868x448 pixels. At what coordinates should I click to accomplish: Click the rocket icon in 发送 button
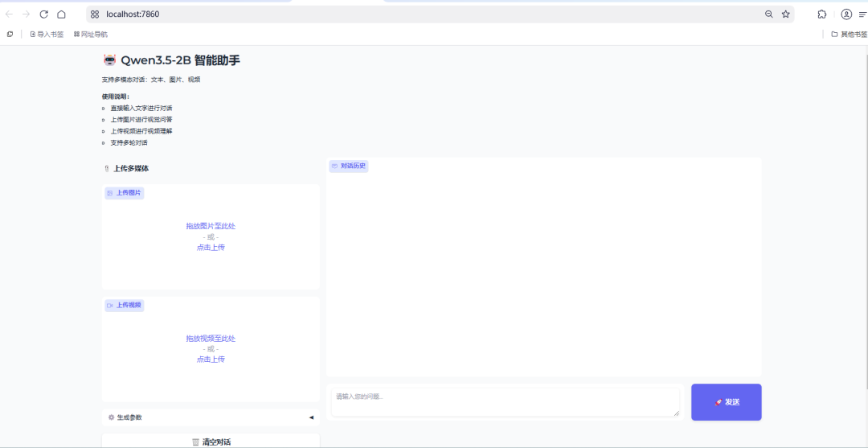718,403
